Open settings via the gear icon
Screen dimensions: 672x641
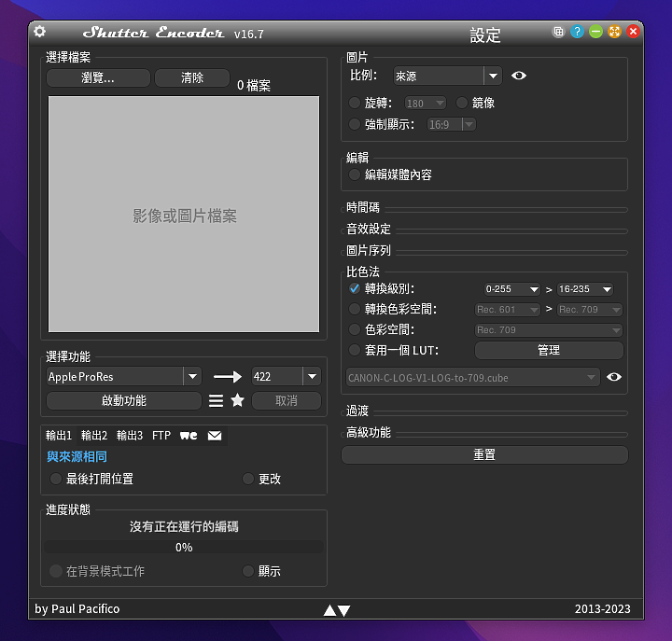pos(40,32)
